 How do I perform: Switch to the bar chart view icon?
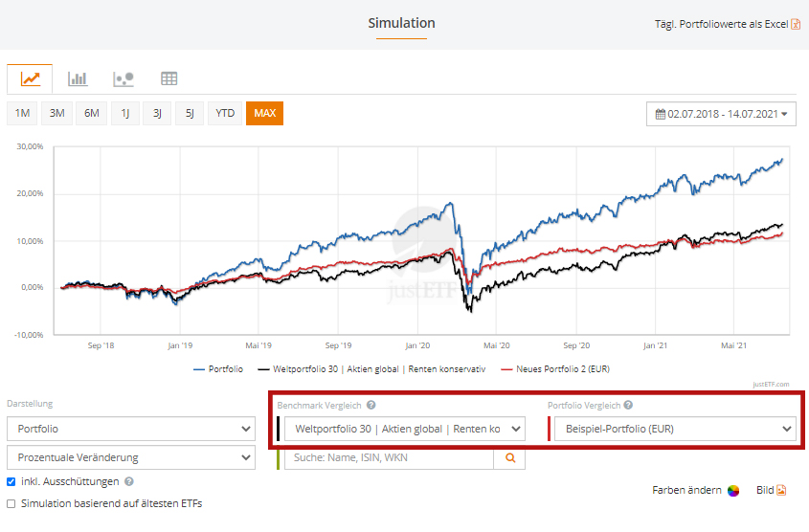(x=78, y=79)
